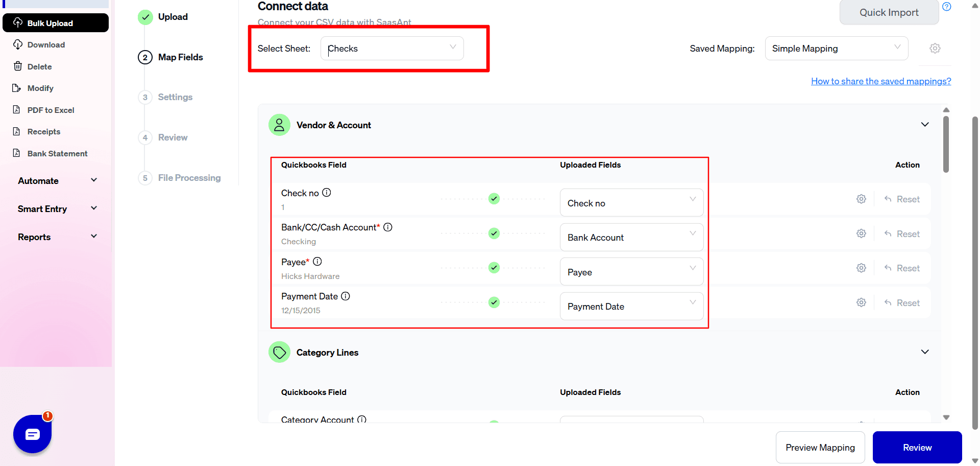Screen dimensions: 980x466
Task: Expand the Reports section chevron
Action: (x=94, y=237)
